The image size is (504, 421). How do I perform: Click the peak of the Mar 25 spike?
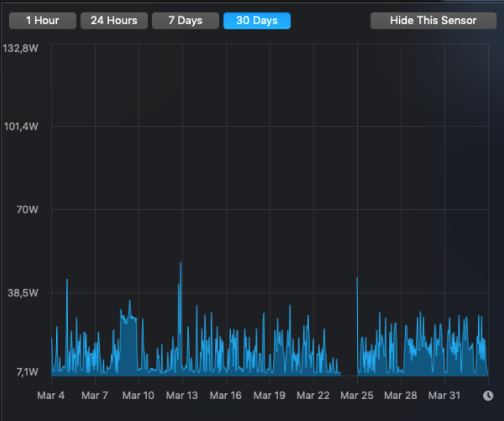(357, 279)
